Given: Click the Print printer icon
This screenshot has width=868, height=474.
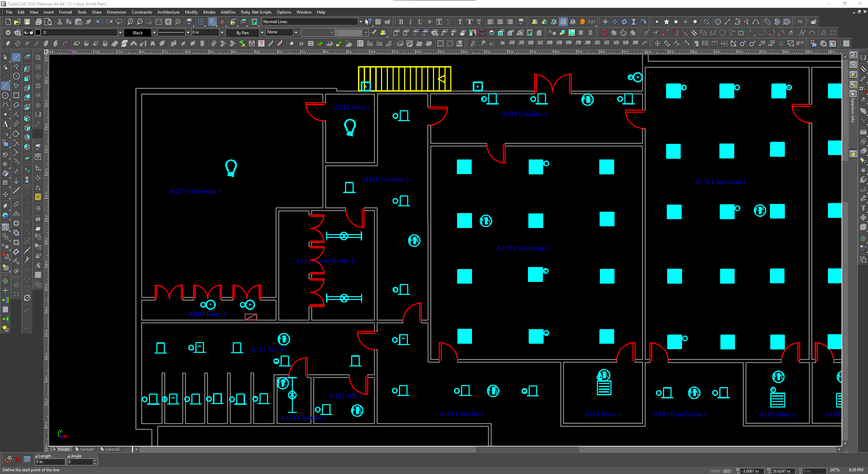Looking at the screenshot, I should (39, 22).
